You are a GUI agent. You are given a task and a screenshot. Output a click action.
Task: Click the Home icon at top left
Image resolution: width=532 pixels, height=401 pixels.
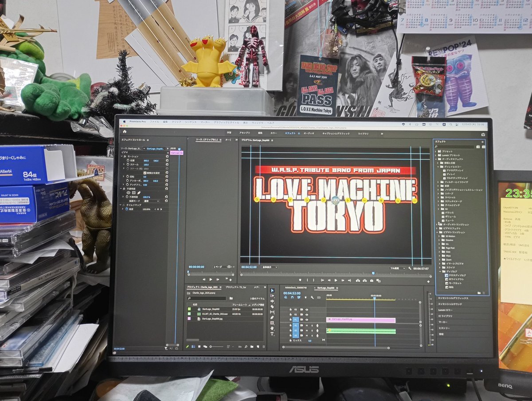pyautogui.click(x=125, y=132)
